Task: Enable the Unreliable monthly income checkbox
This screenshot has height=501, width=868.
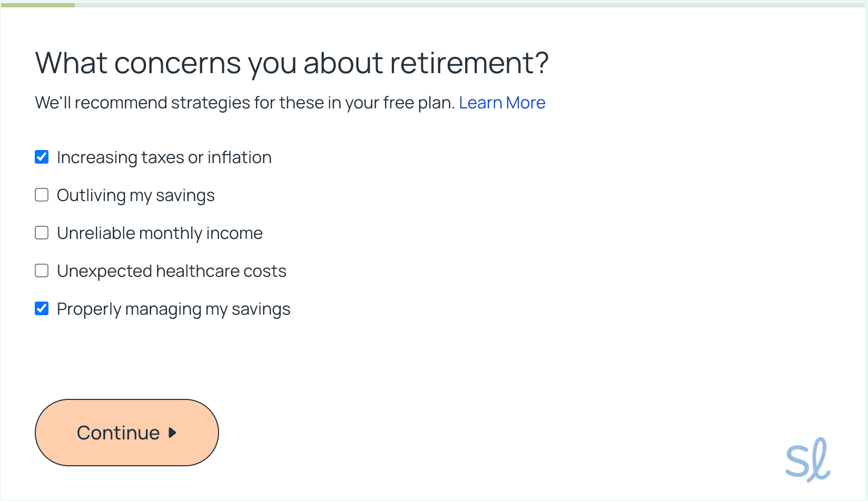Action: tap(42, 233)
